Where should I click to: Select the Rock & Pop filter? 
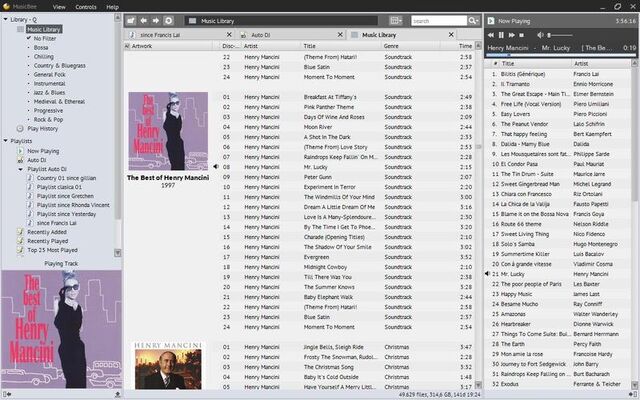click(48, 119)
